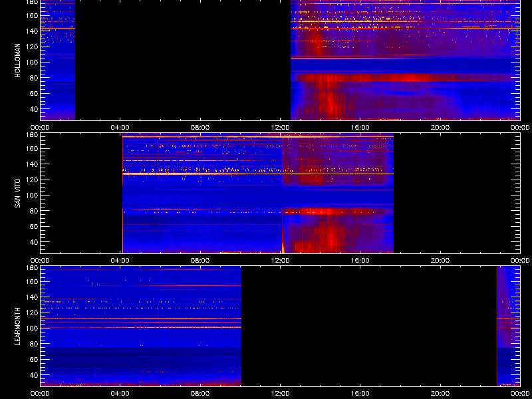Viewport: 532px width, 399px height.
Task: Click 16:00 on San Vito time axis
Action: tap(360, 261)
